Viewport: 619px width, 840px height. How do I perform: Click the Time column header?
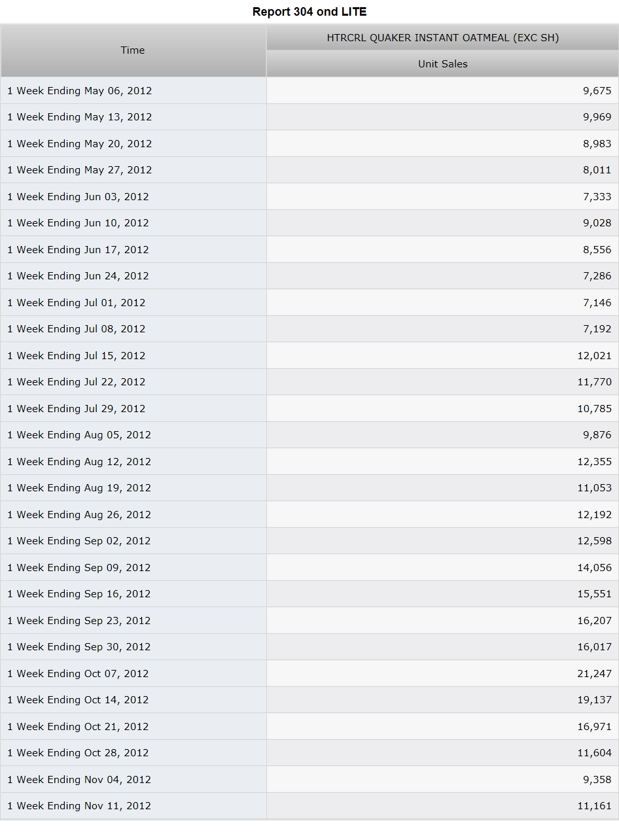[133, 50]
